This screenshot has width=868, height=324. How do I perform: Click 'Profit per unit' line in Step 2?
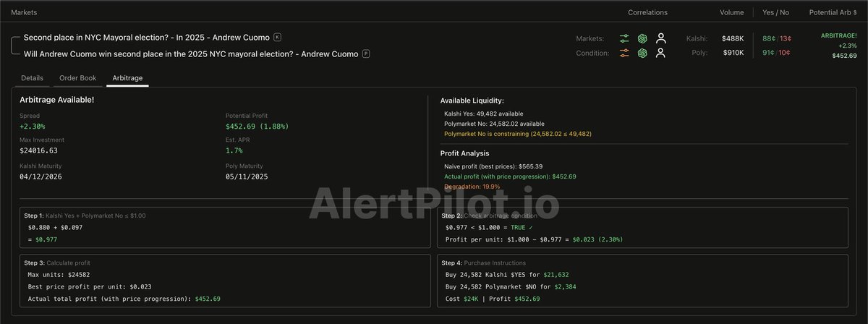tap(535, 239)
